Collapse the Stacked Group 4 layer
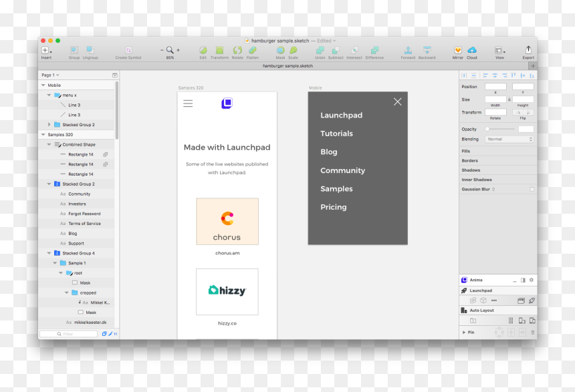Viewport: 575px width, 392px height. click(49, 253)
